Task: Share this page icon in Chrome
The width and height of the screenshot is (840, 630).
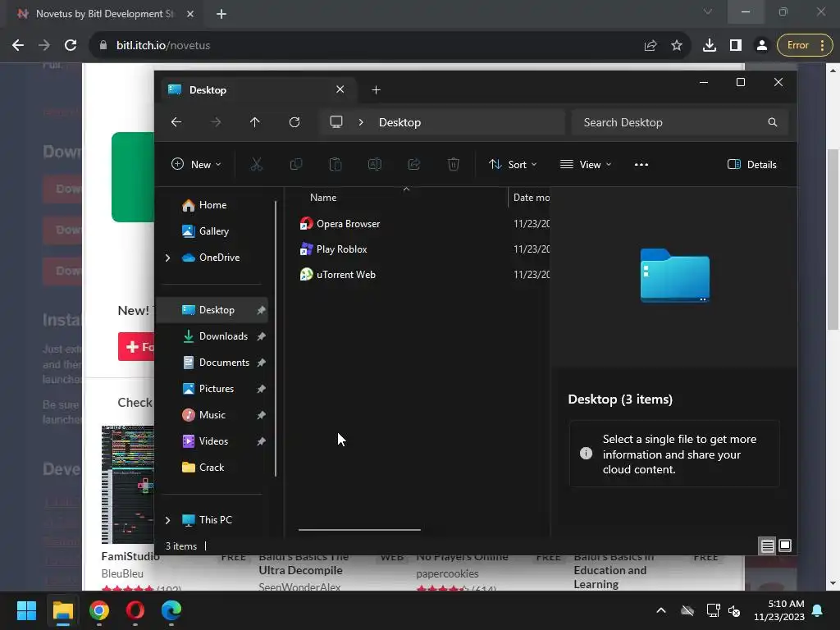Action: coord(651,46)
